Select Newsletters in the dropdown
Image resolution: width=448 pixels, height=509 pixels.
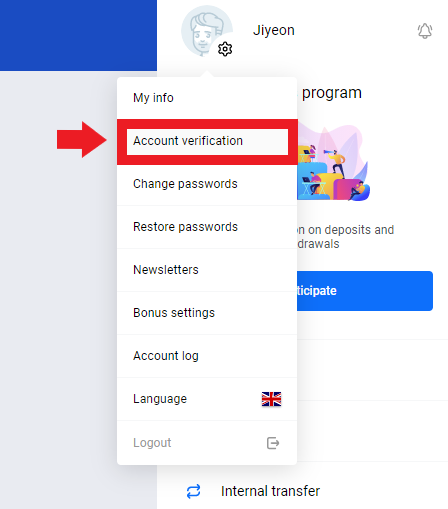[207, 270]
